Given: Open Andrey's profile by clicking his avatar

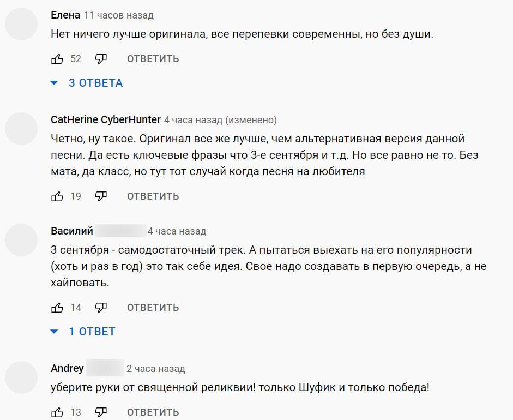Looking at the screenshot, I should coord(21,376).
